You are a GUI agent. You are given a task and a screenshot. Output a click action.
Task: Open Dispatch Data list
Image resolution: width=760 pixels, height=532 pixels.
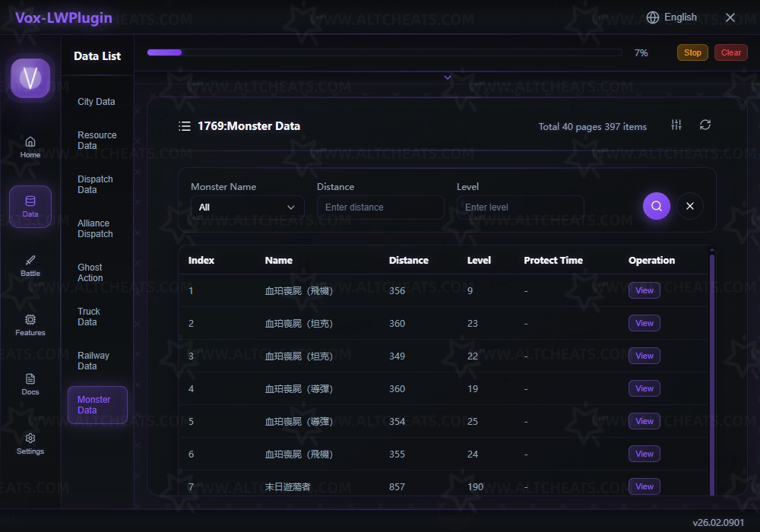[96, 185]
